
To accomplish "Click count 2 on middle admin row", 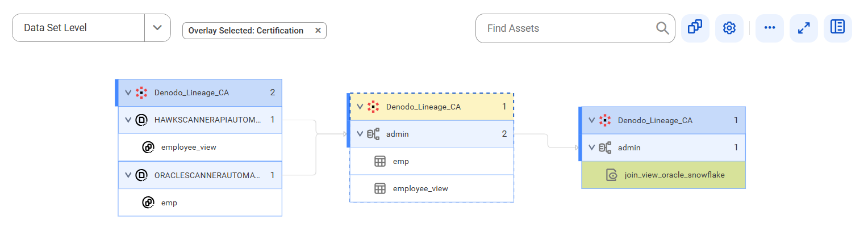I will (504, 134).
